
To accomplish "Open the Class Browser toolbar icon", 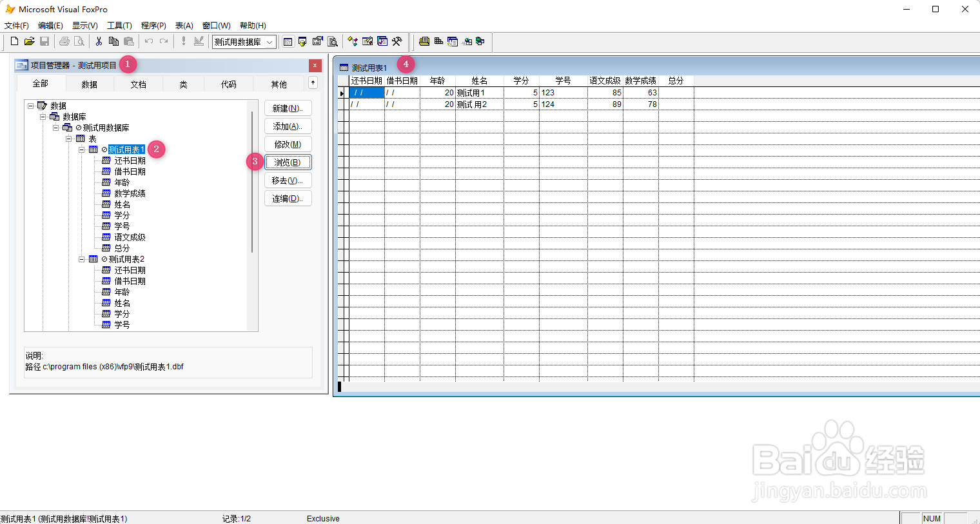I will coord(353,41).
